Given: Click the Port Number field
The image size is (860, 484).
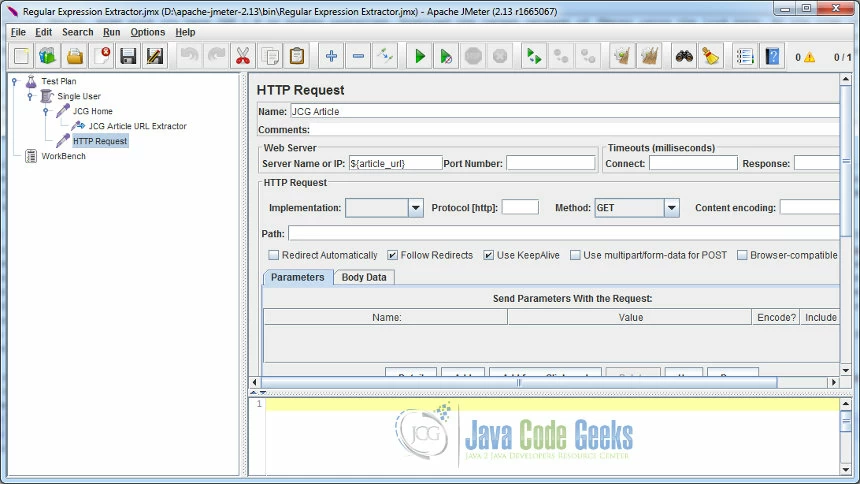Looking at the screenshot, I should [x=551, y=163].
